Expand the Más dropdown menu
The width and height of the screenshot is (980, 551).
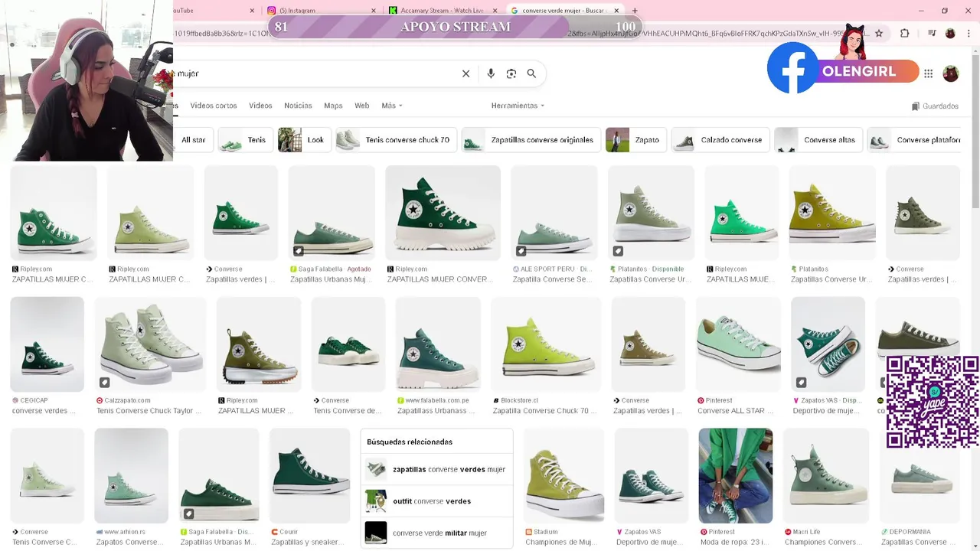[x=392, y=106]
